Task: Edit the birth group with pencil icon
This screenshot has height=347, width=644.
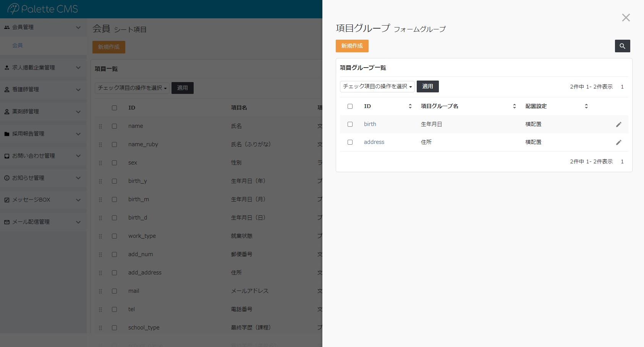Action: [x=619, y=124]
